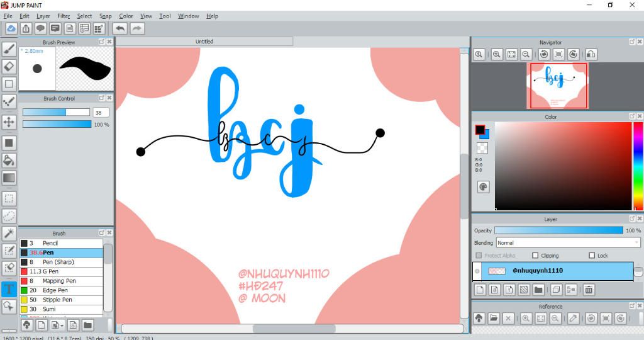Zoom in on Reference panel image
This screenshot has height=340, width=644.
coord(526,318)
